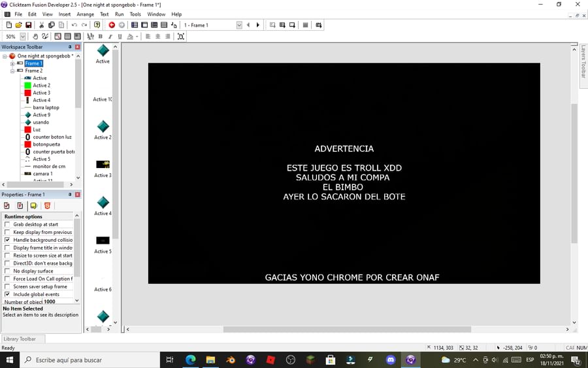Toggle bold text formatting
588x368 pixels.
[101, 37]
